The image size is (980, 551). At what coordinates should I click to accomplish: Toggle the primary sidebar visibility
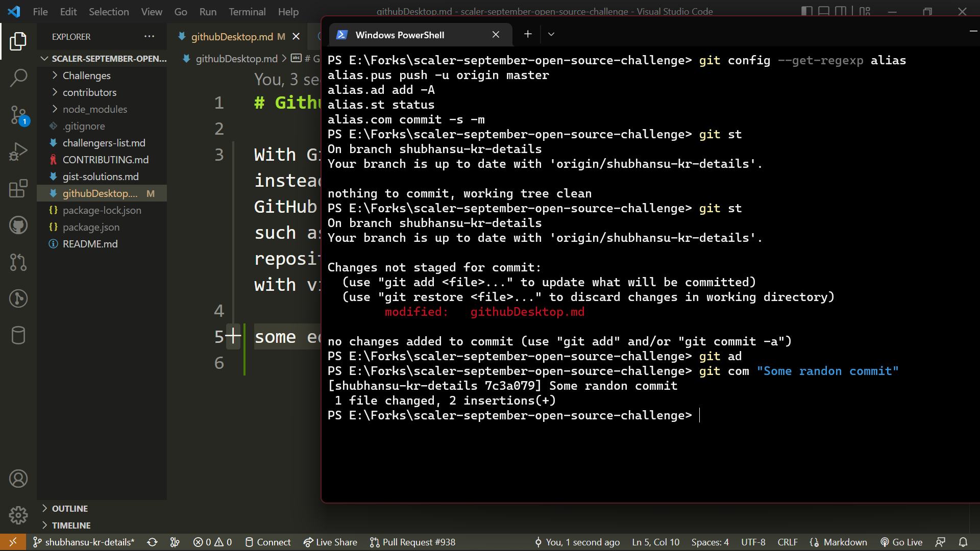point(806,10)
